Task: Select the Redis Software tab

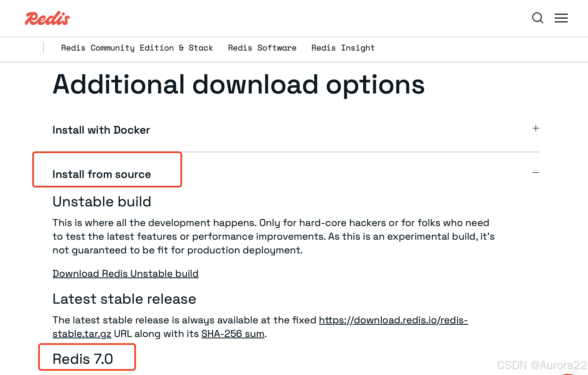Action: click(x=262, y=48)
